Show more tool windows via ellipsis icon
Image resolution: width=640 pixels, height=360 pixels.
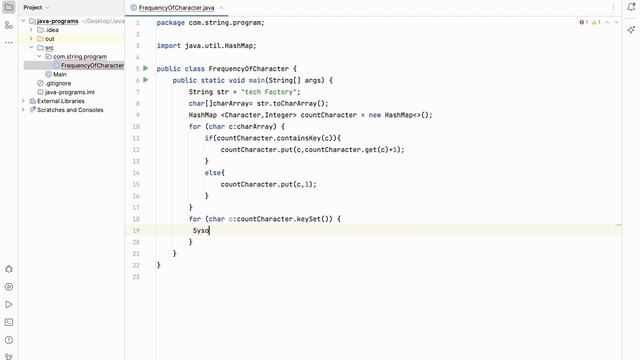click(9, 42)
